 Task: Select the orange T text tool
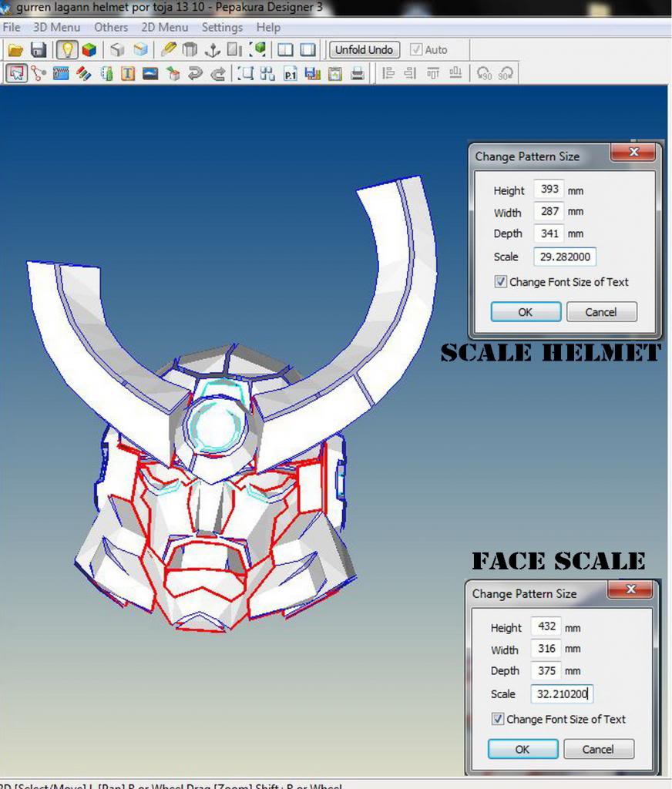click(128, 74)
